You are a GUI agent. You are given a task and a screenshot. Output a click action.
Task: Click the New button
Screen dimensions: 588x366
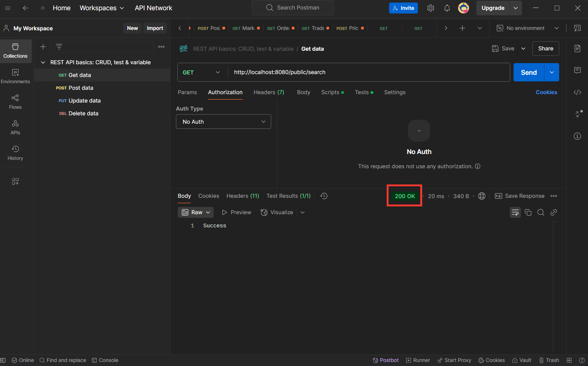132,28
